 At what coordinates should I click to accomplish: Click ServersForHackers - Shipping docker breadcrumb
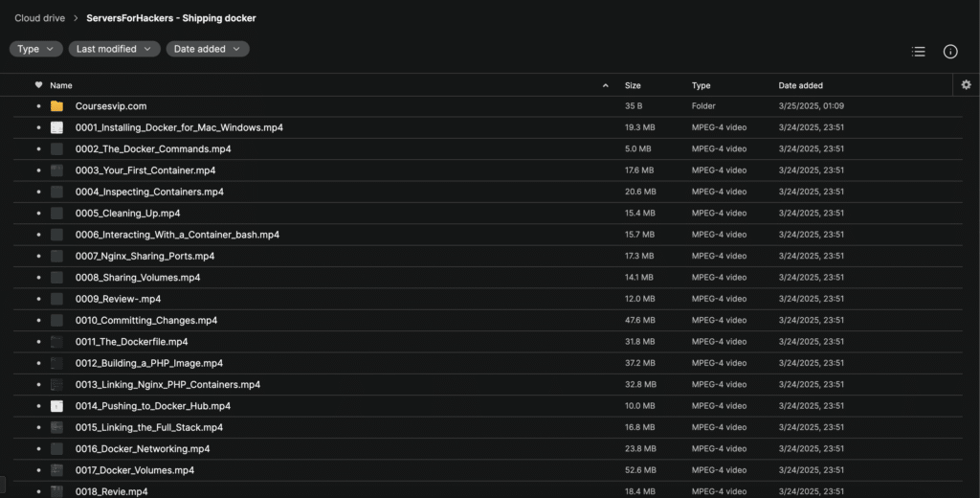coord(171,18)
